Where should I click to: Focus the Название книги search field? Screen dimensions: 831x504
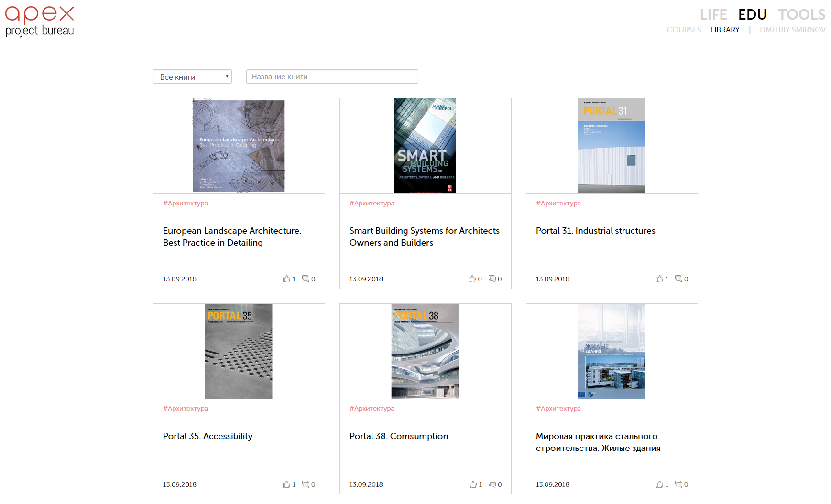click(x=332, y=77)
